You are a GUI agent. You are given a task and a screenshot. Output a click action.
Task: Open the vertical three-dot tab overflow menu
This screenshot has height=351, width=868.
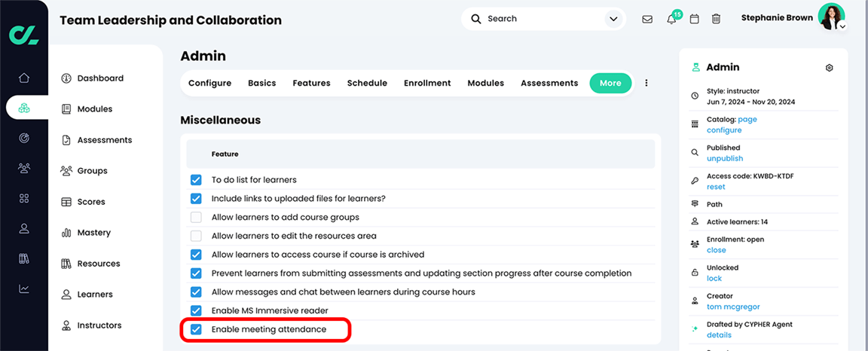point(646,83)
